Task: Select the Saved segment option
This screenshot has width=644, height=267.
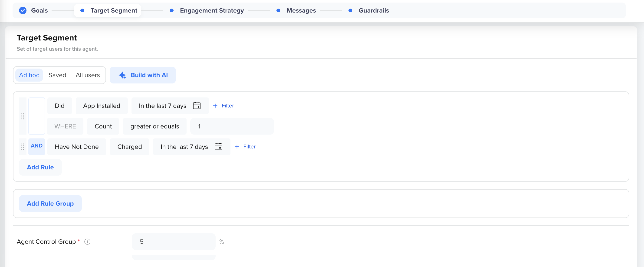Action: [x=57, y=75]
